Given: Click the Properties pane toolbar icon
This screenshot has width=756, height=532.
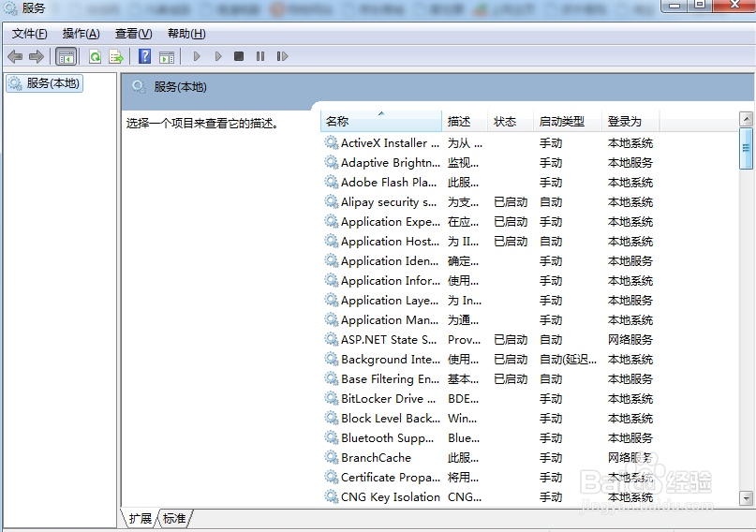Looking at the screenshot, I should tap(167, 56).
